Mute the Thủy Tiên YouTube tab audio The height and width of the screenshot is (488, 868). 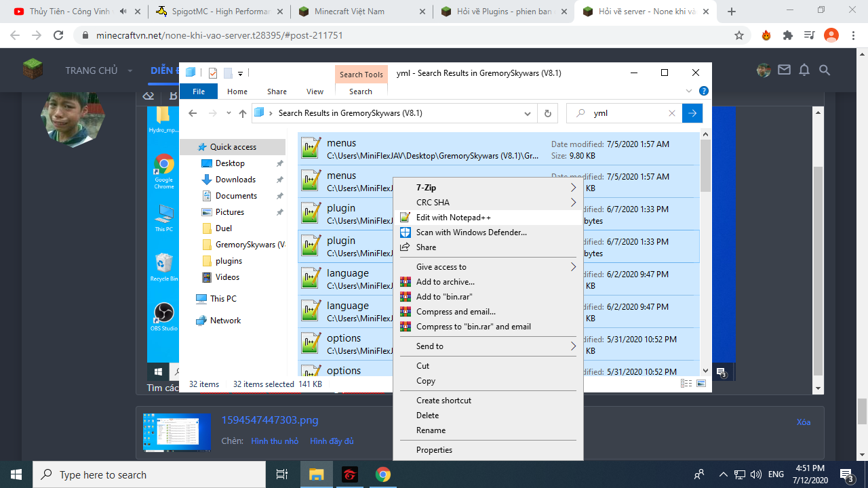[x=123, y=12]
